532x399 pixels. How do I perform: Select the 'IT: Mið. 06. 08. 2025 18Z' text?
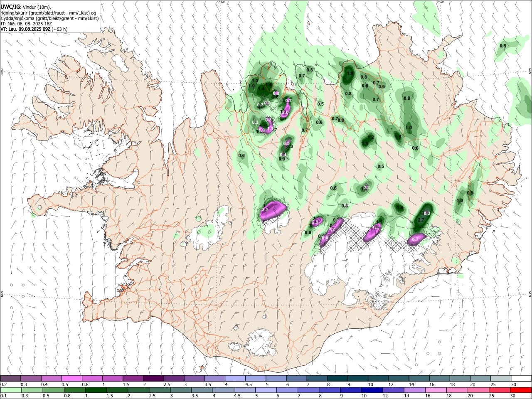click(26, 24)
